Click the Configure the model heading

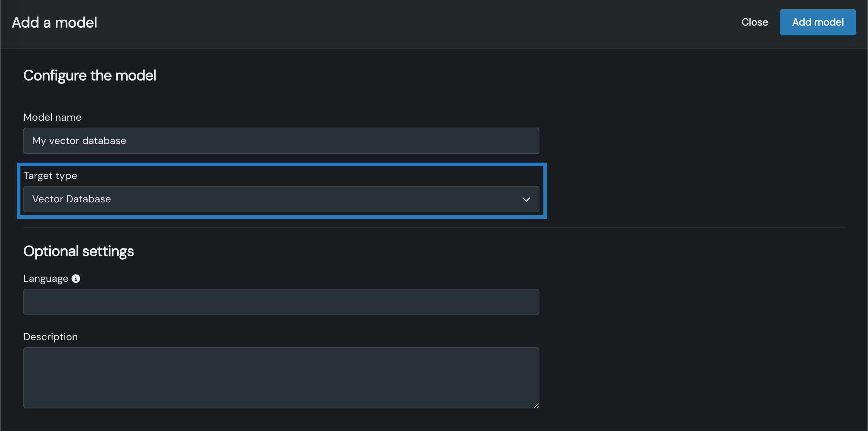(90, 75)
